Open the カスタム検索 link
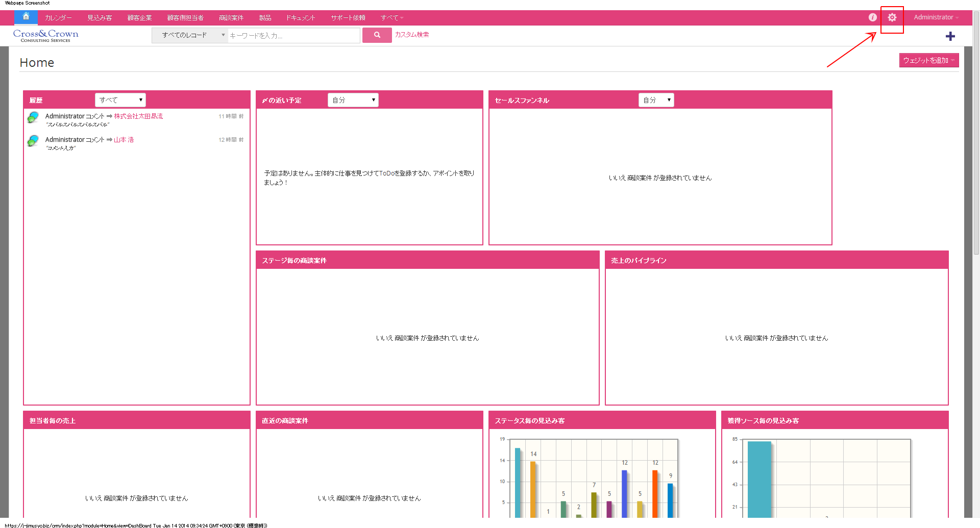The width and height of the screenshot is (980, 528). point(412,35)
